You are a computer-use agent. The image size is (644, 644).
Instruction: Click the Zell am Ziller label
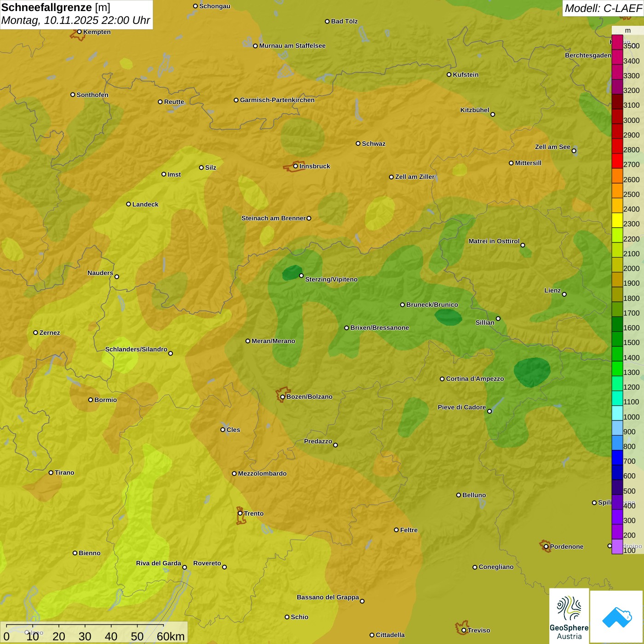(x=415, y=177)
